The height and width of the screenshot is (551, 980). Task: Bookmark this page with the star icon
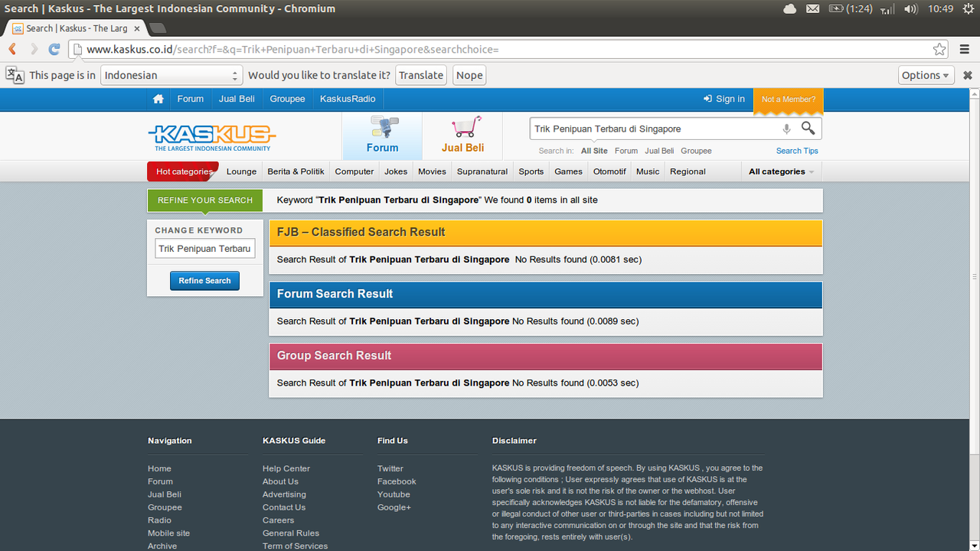[939, 49]
